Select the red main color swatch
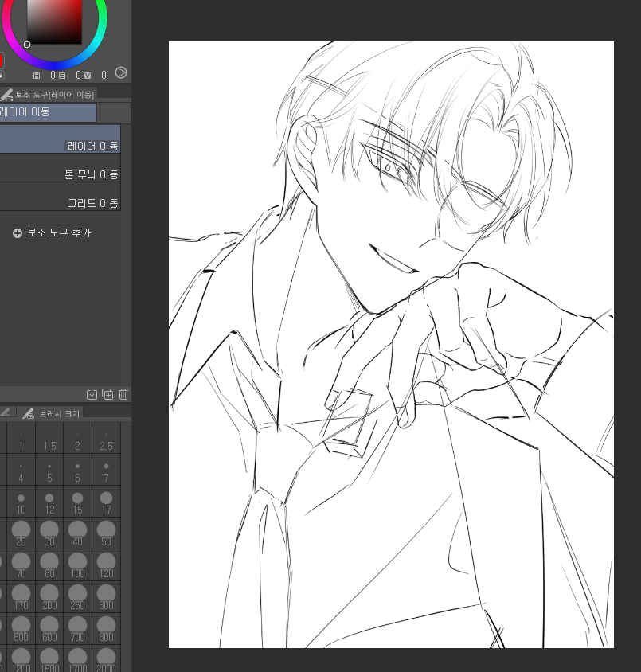 point(2,60)
